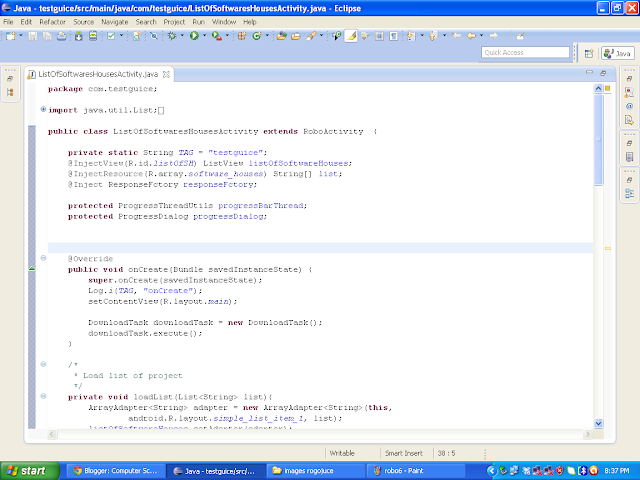The image size is (640, 480).
Task: Open dropdown arrow next to Search icon
Action: pos(321,36)
